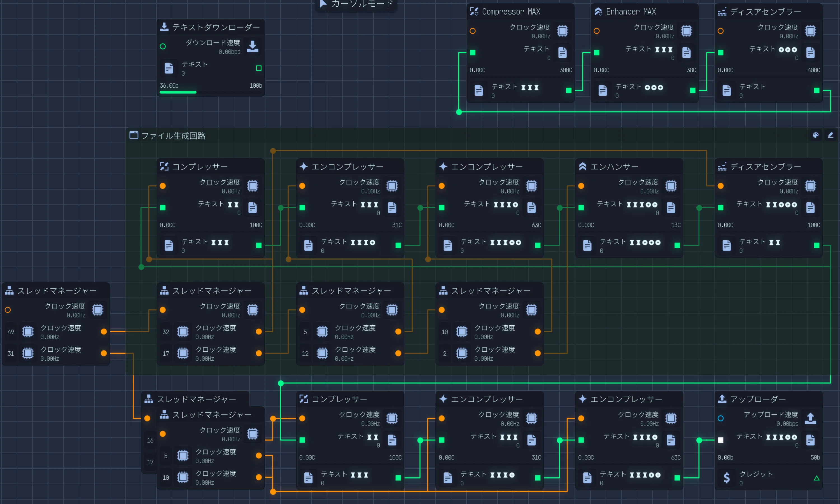Click the dollar credit icon in アップローダー
The width and height of the screenshot is (840, 504).
pyautogui.click(x=727, y=478)
